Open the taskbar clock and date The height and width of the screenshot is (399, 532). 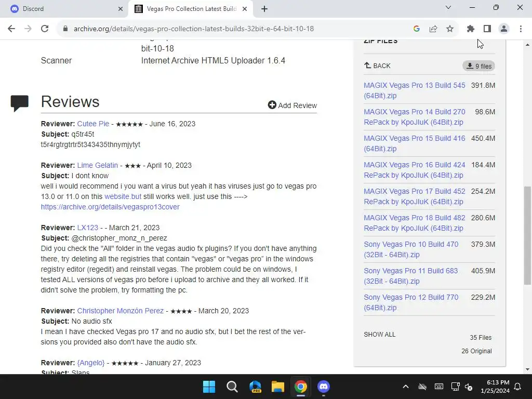point(495,387)
